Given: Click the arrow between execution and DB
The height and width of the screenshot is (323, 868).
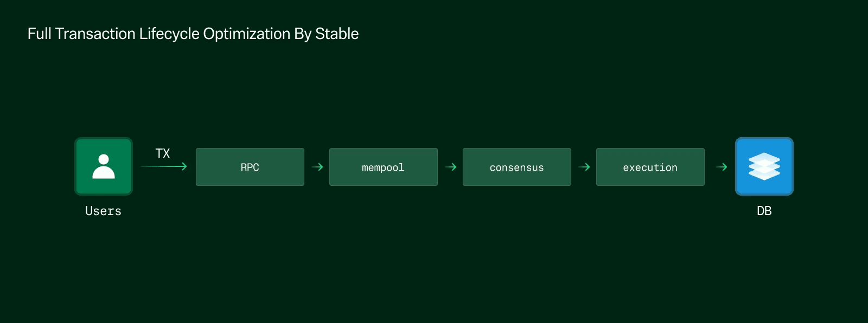Looking at the screenshot, I should (x=722, y=167).
